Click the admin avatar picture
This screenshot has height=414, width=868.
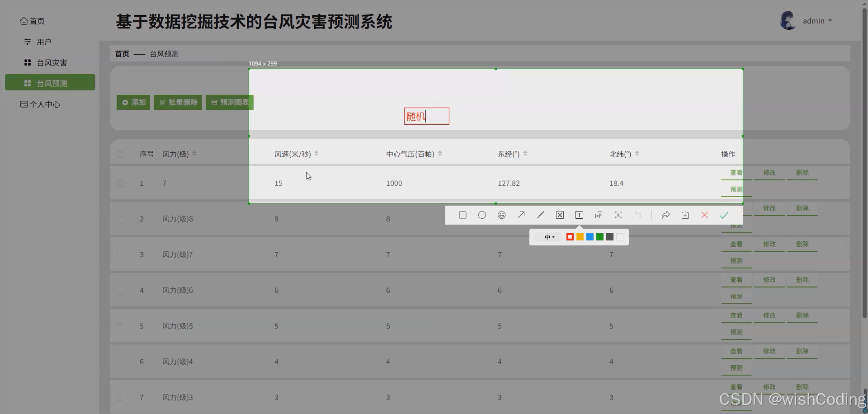tap(788, 21)
